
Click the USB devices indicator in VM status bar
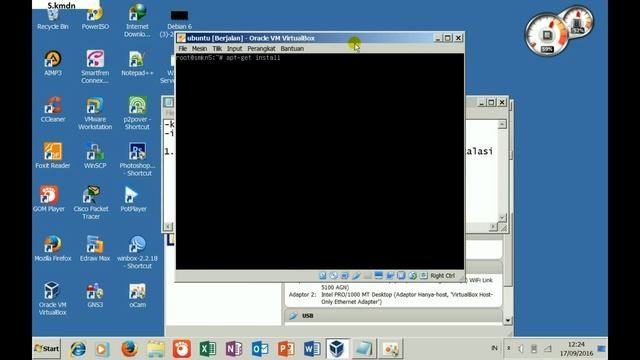point(356,276)
